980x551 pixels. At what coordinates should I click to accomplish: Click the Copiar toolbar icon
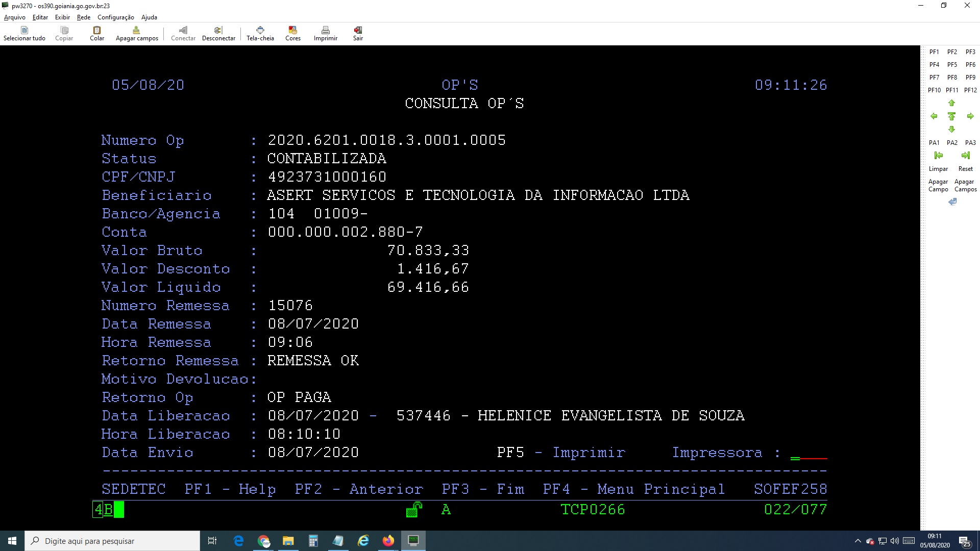[64, 34]
